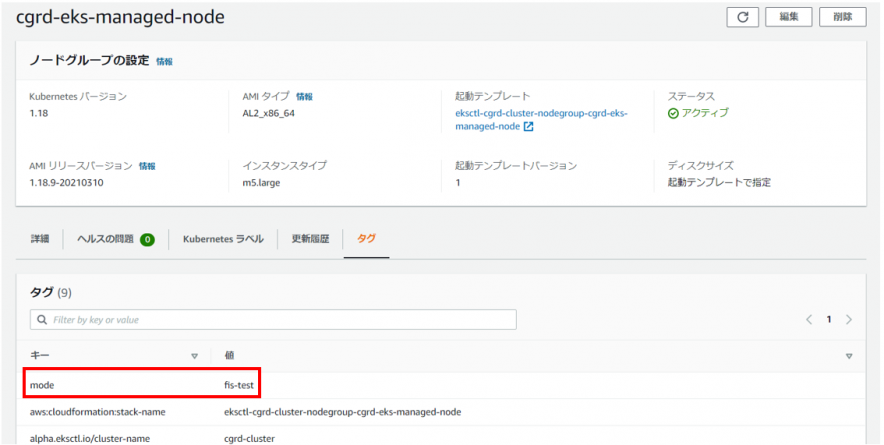The image size is (884, 445).
Task: Click the refresh icon button
Action: (742, 17)
